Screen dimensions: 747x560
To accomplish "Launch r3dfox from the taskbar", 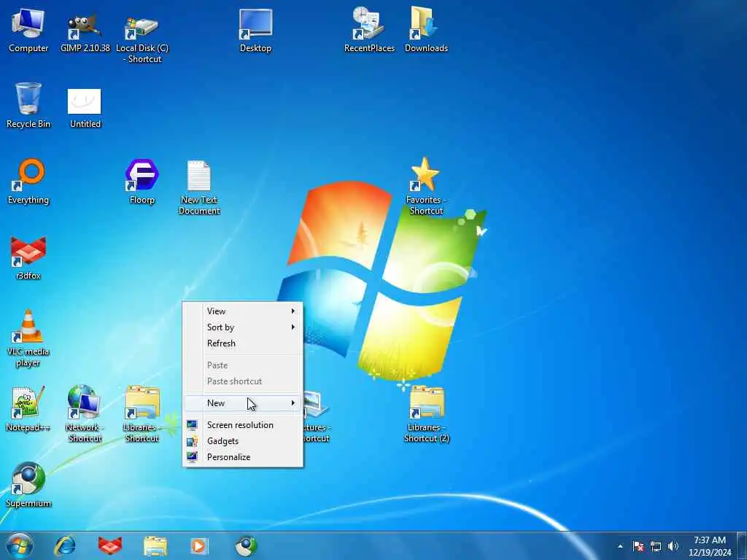I will point(110,545).
